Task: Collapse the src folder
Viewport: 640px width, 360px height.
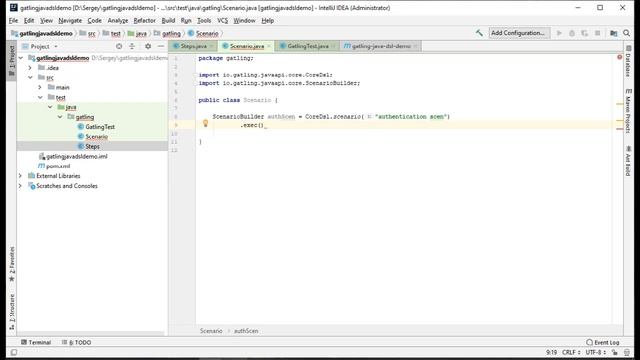Action: pyautogui.click(x=30, y=78)
